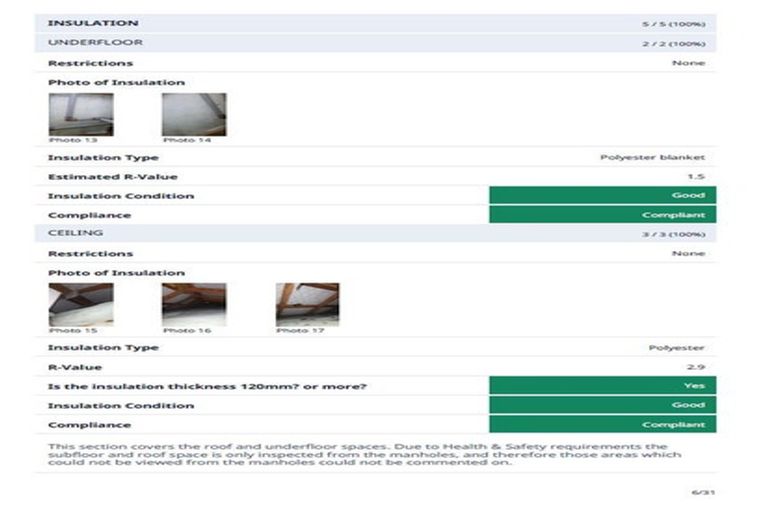Click the ceiling Polyester insulation type value
Screen dimensions: 768x512
[676, 347]
